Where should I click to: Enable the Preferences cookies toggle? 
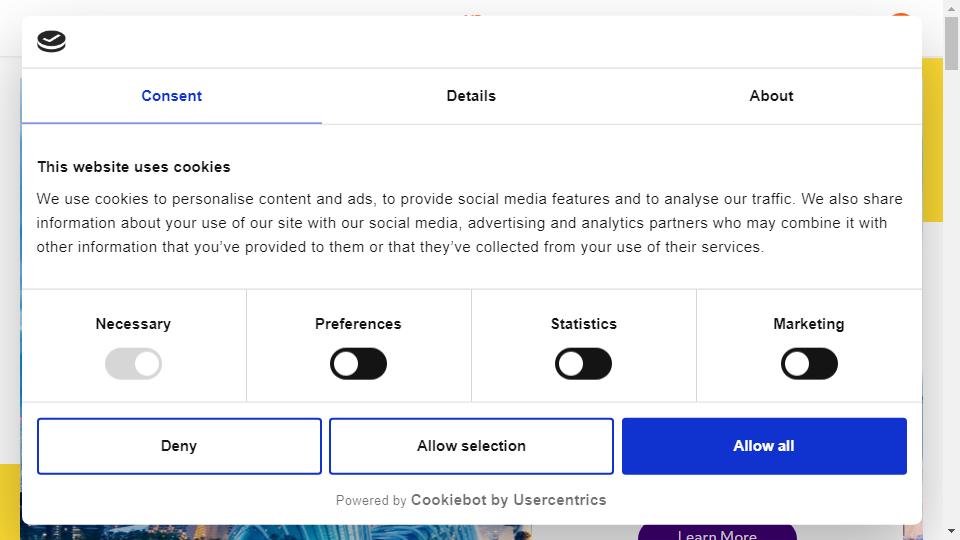click(x=358, y=364)
